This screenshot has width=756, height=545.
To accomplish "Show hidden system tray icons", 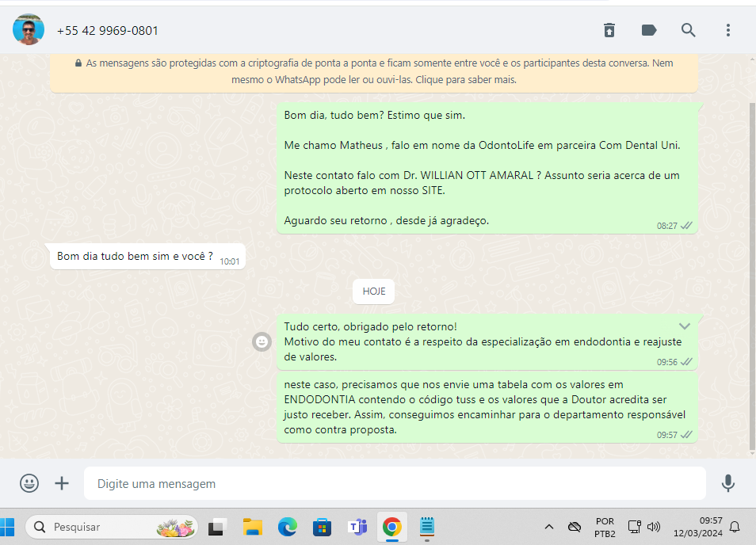I will tap(548, 527).
